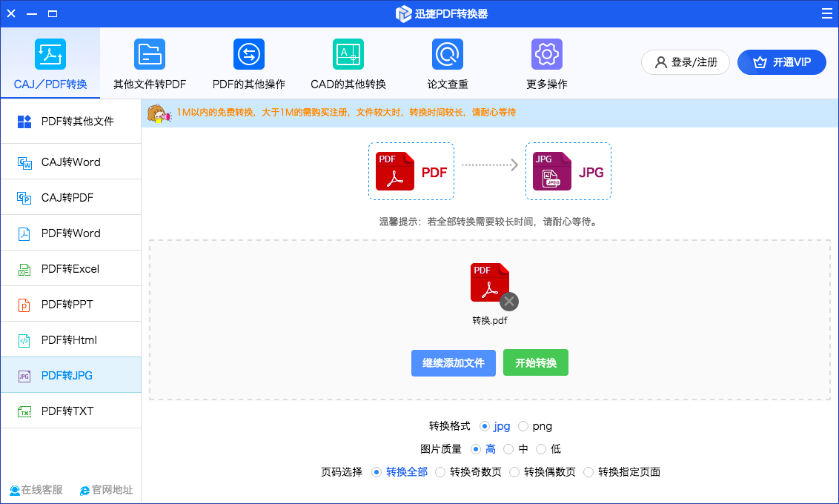Click the PDF转Word sidebar icon

pyautogui.click(x=24, y=233)
